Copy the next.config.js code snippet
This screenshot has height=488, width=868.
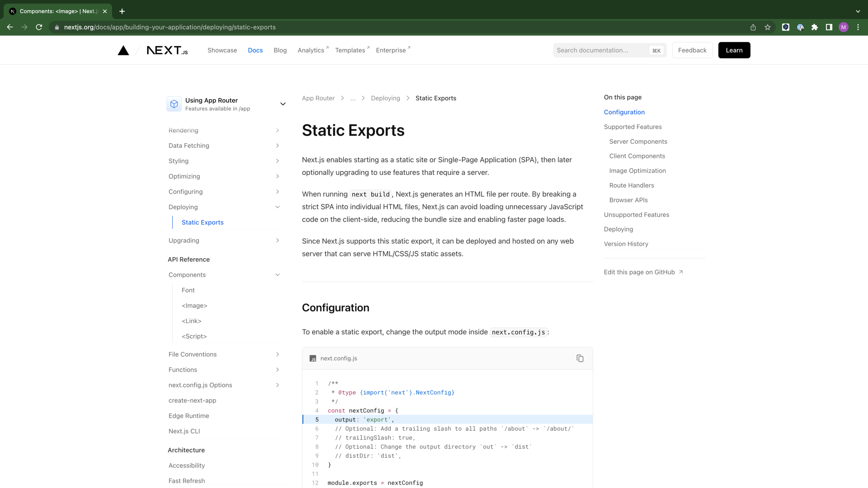580,358
